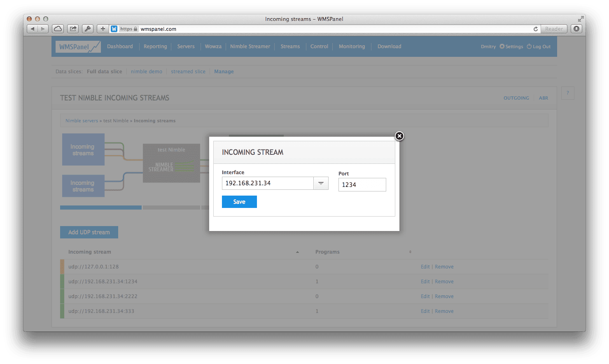Reload the page
Image resolution: width=609 pixels, height=364 pixels.
click(x=535, y=29)
